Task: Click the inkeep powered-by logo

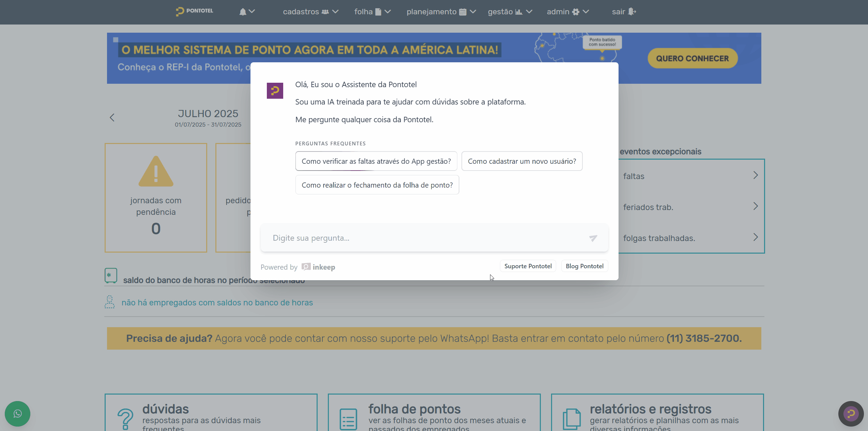Action: click(x=318, y=267)
